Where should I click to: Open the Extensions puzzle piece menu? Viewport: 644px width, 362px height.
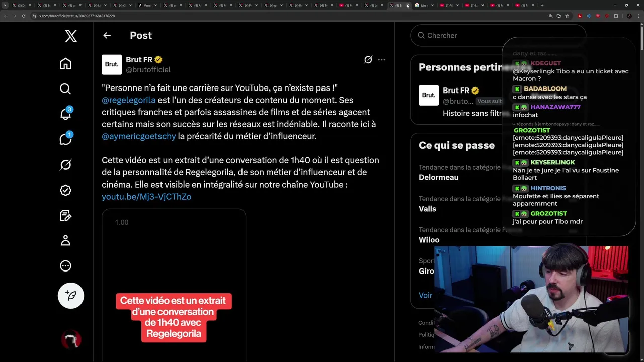[x=616, y=16]
